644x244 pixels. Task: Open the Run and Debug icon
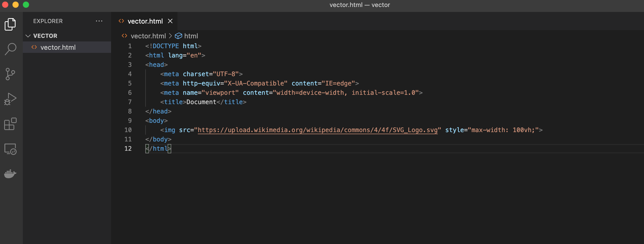[x=10, y=98]
